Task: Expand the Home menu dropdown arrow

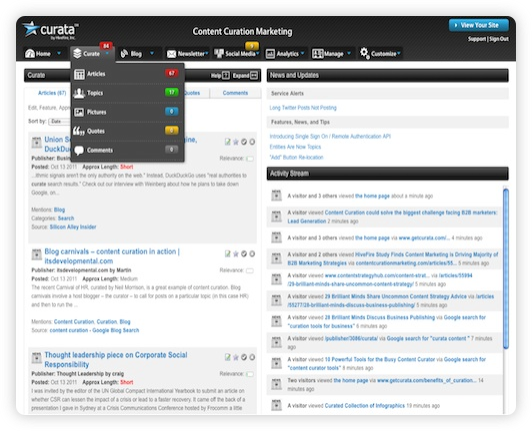Action: pyautogui.click(x=59, y=53)
